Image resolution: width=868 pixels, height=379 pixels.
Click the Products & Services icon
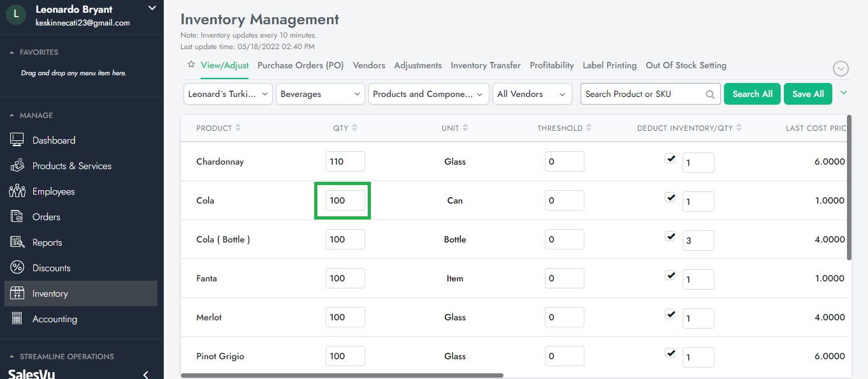point(17,166)
